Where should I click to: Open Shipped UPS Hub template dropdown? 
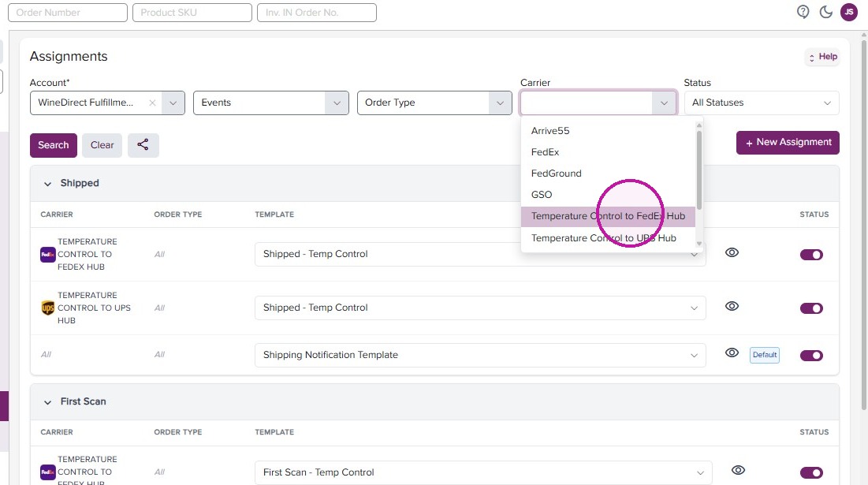480,308
